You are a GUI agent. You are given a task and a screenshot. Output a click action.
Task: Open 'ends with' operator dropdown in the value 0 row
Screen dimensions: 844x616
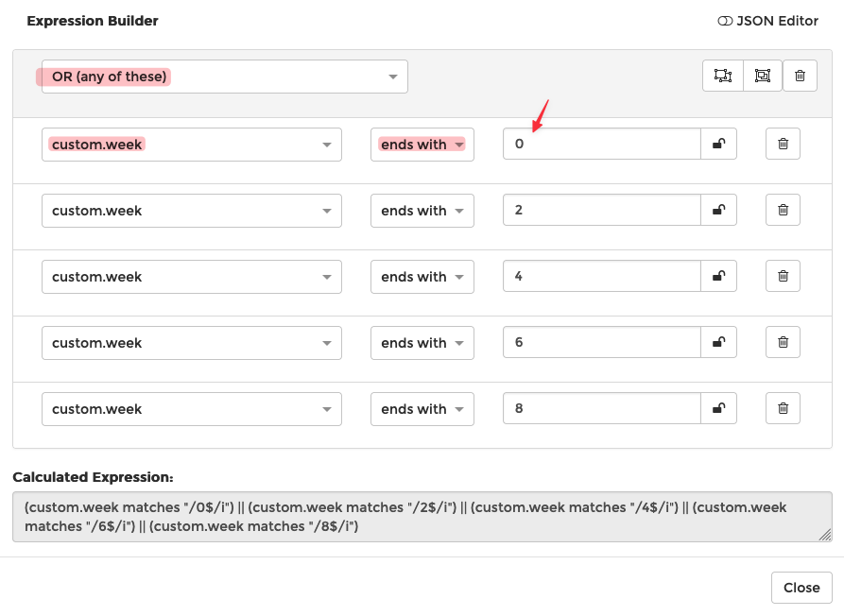[422, 145]
